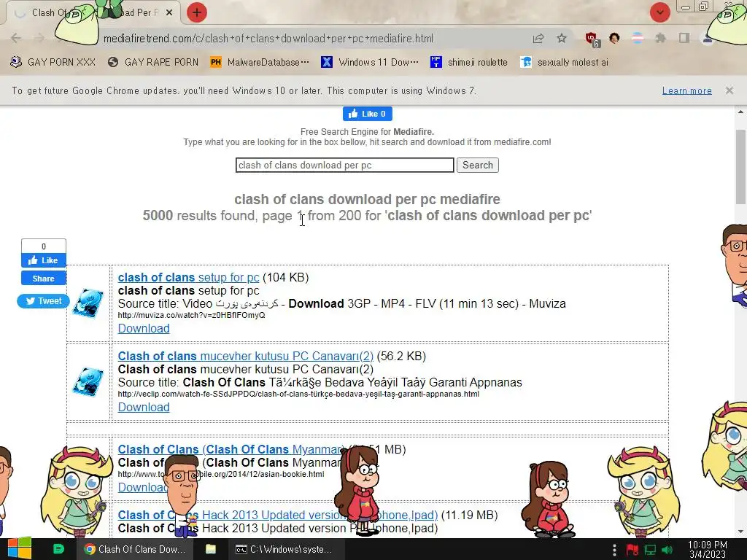Image resolution: width=747 pixels, height=560 pixels.
Task: Click Learn more in Chrome update notice
Action: (686, 90)
